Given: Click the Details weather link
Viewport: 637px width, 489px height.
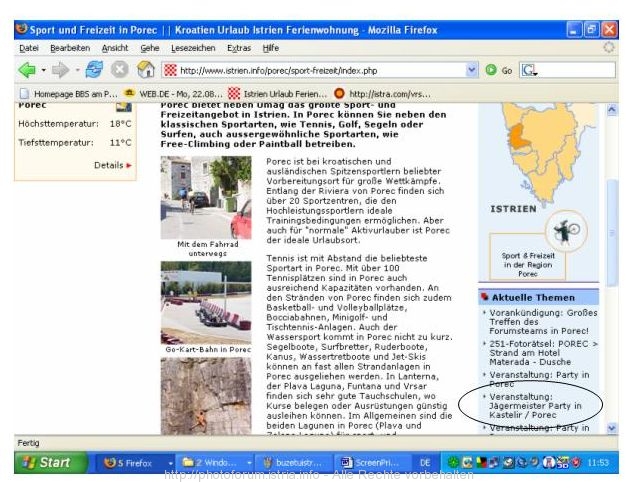Looking at the screenshot, I should [x=113, y=165].
